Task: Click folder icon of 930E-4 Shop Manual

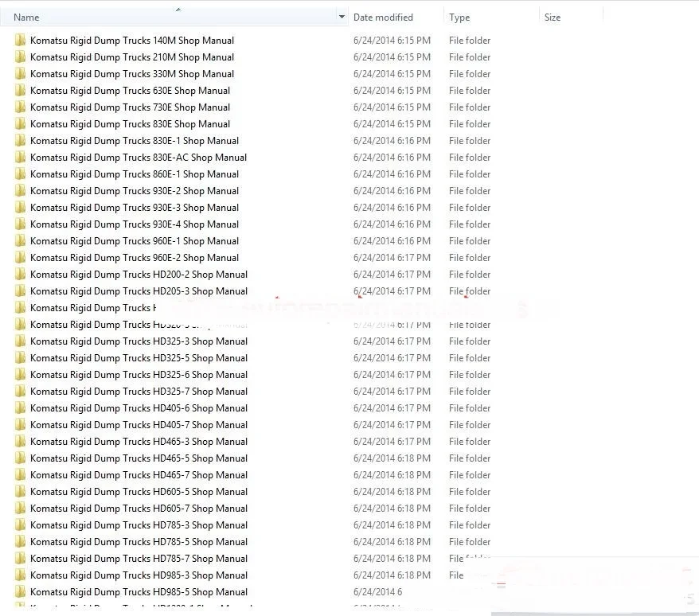Action: (20, 224)
